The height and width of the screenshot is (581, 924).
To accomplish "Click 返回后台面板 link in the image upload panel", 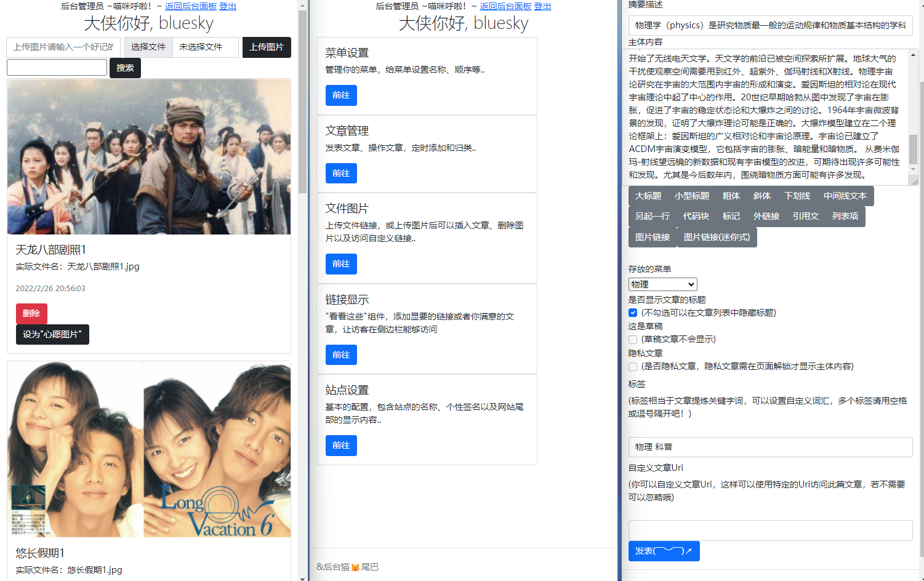I will click(x=191, y=6).
